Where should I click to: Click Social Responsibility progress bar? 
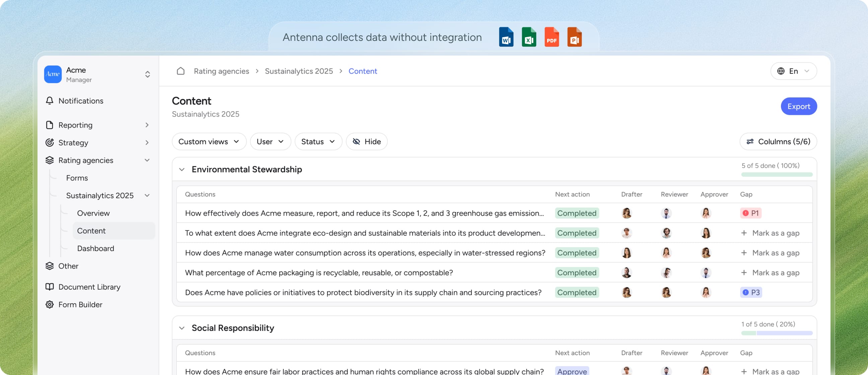pyautogui.click(x=776, y=333)
